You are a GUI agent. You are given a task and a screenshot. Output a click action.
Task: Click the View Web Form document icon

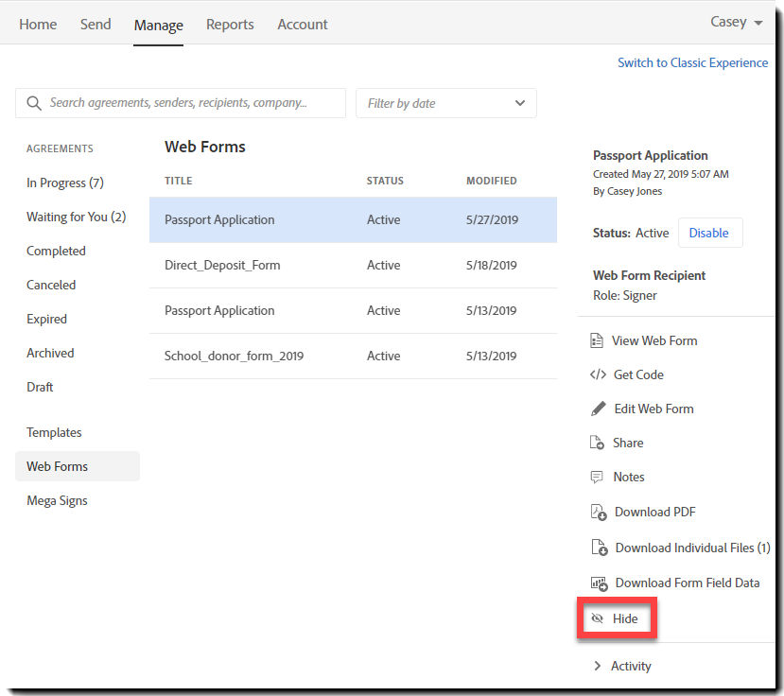pyautogui.click(x=597, y=340)
